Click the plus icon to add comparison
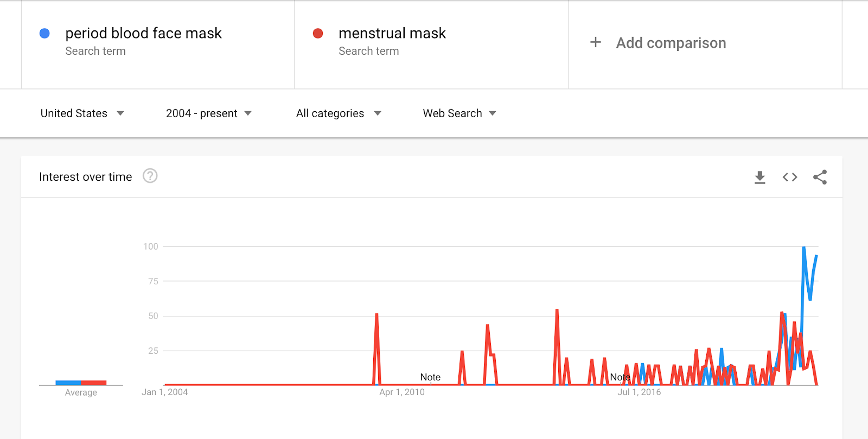Screen dimensions: 868x439 [x=595, y=42]
